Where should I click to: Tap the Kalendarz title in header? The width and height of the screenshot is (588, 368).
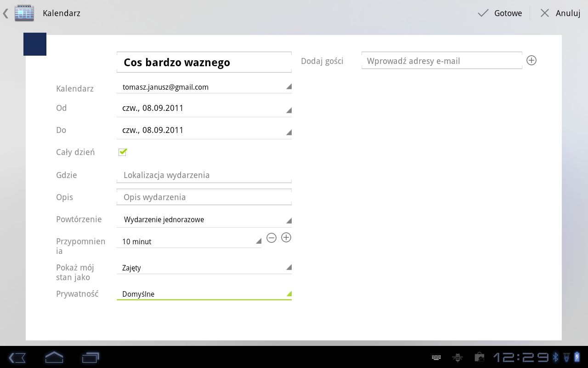(x=62, y=13)
